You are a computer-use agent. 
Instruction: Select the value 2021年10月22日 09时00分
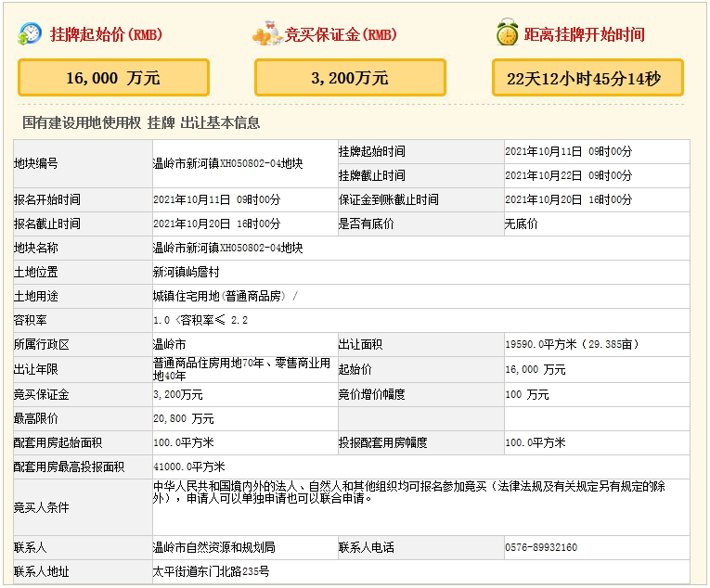pos(568,175)
